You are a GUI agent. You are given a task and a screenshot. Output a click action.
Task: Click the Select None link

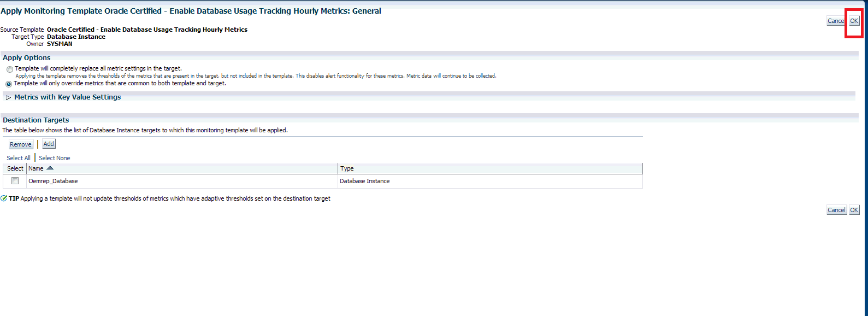(55, 158)
